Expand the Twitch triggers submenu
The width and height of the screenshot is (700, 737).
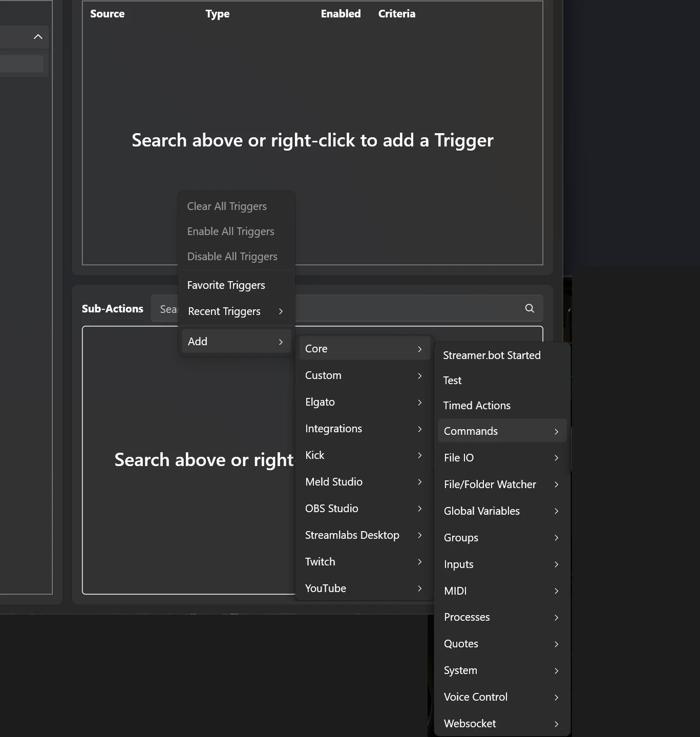click(364, 562)
